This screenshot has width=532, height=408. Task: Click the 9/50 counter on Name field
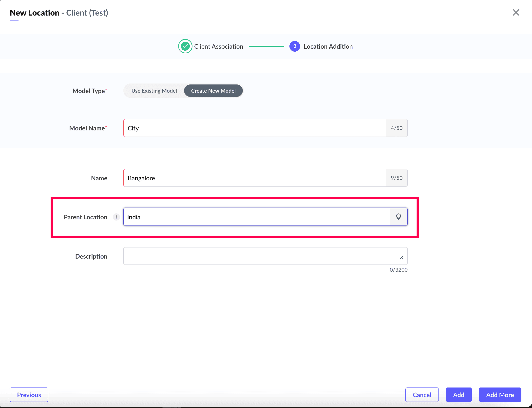pos(396,178)
